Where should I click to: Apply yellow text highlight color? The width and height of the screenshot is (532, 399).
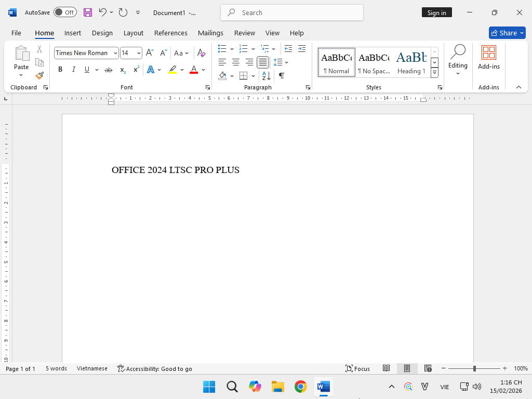(172, 70)
